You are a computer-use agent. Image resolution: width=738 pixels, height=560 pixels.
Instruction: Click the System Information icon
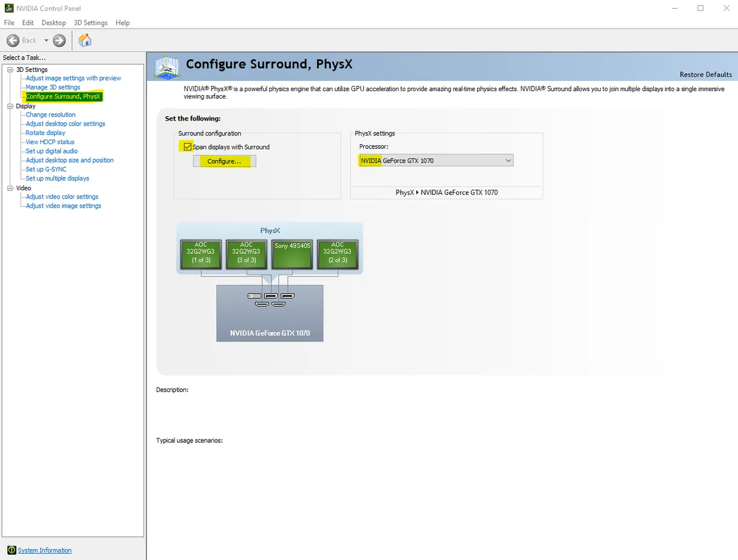pyautogui.click(x=12, y=550)
